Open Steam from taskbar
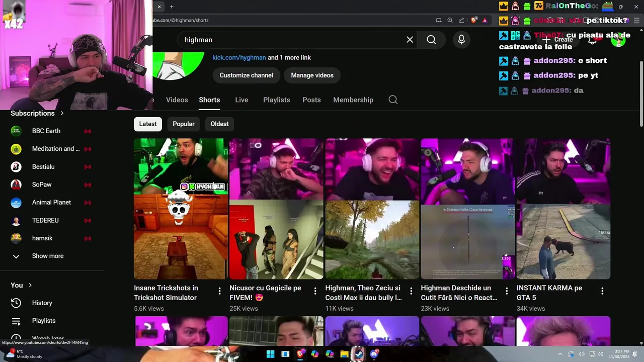 [x=359, y=354]
